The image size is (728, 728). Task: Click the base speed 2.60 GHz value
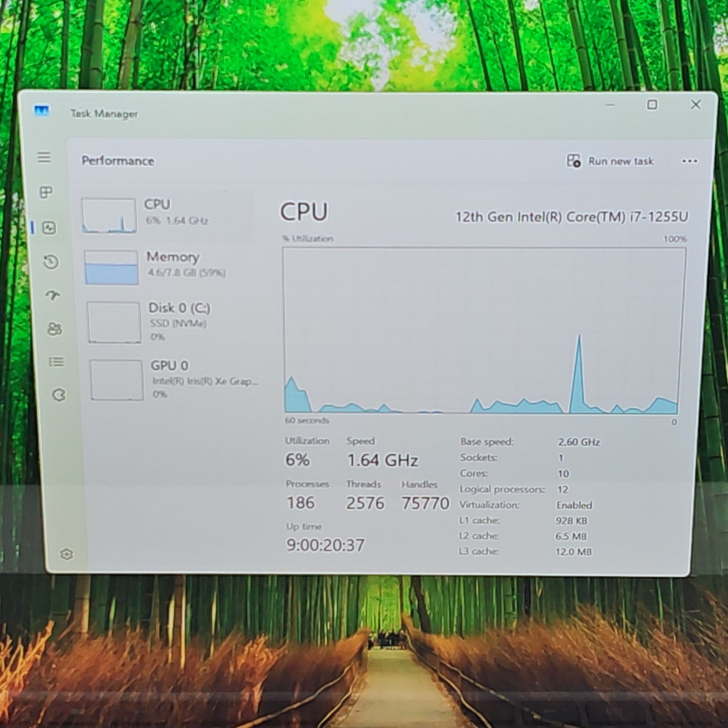(x=579, y=442)
